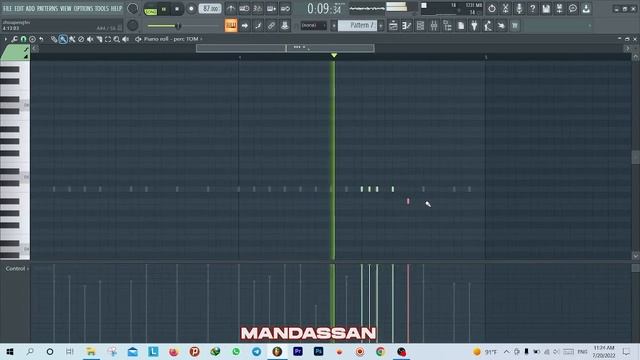Toggle the note/clip grouping link icon

pyautogui.click(x=271, y=26)
